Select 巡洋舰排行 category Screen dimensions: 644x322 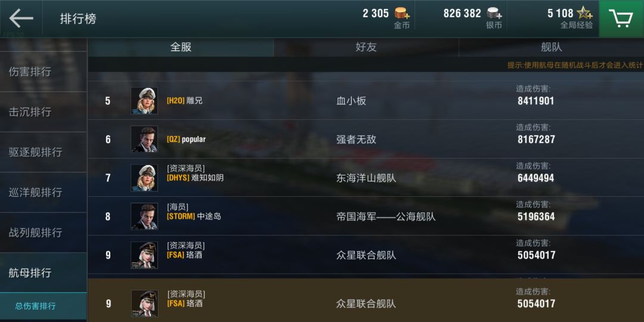43,192
